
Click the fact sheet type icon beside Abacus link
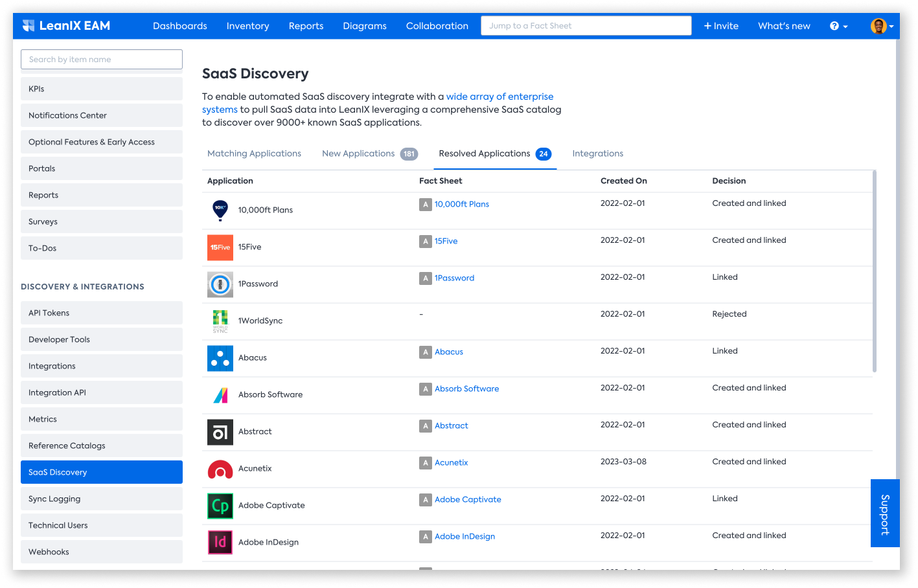(426, 352)
